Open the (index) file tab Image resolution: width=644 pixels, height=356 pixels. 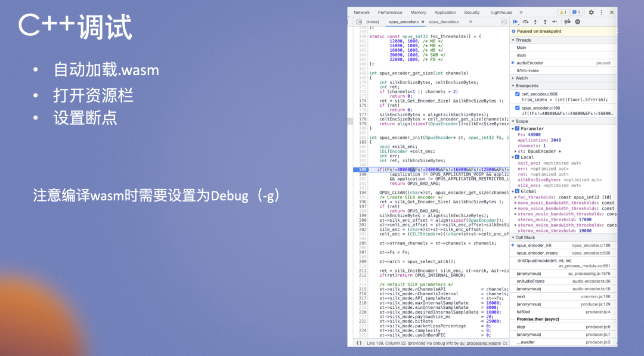click(373, 21)
